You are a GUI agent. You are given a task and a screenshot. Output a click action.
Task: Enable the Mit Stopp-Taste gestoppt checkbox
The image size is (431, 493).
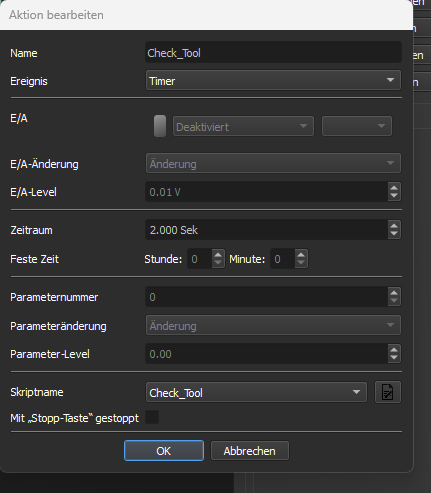[152, 417]
